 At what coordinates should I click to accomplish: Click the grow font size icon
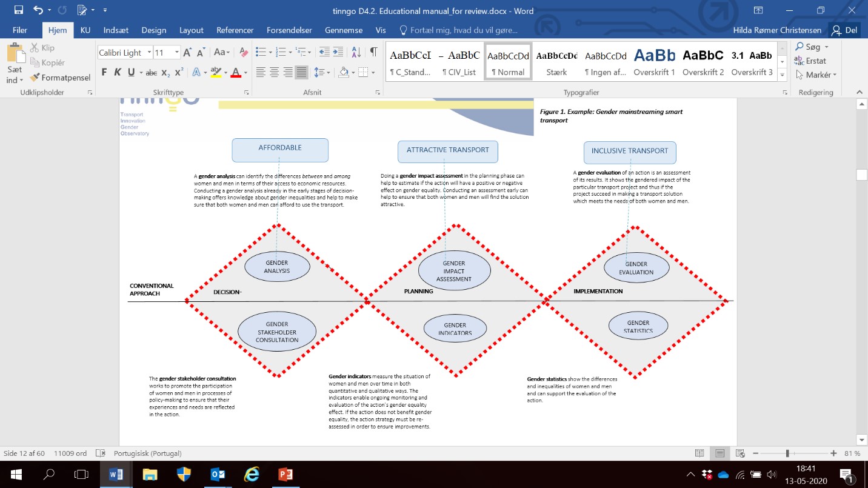tap(188, 53)
